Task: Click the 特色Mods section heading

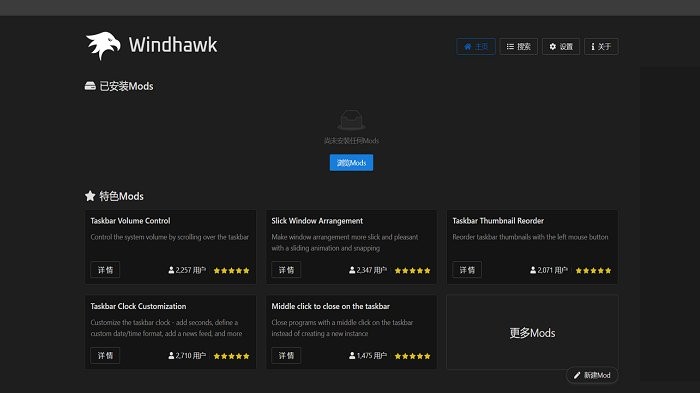Action: click(121, 196)
